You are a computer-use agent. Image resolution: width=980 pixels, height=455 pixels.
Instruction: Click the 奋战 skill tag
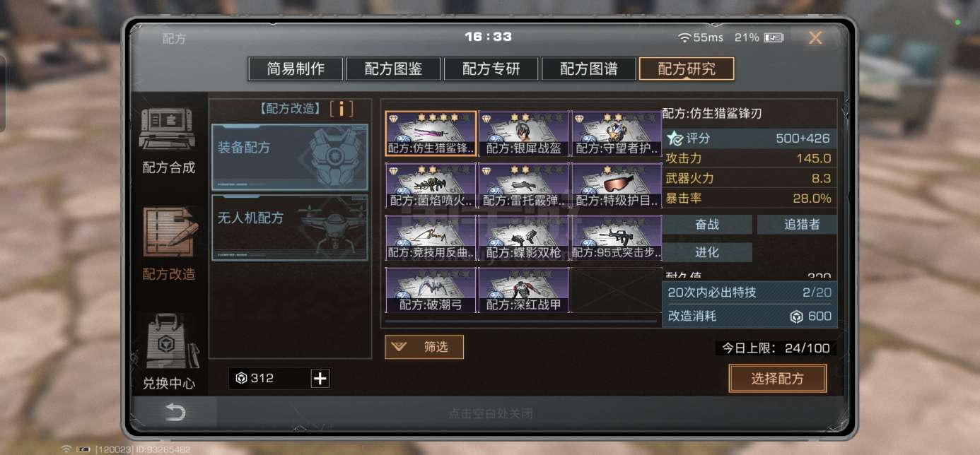click(707, 225)
